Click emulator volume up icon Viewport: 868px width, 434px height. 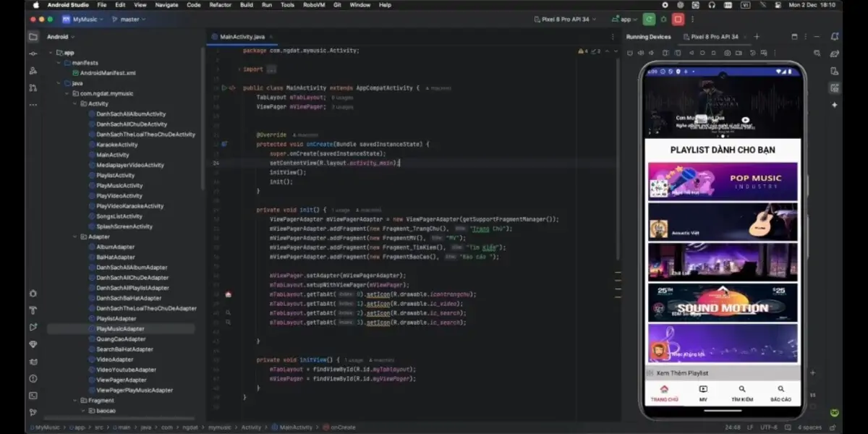642,54
